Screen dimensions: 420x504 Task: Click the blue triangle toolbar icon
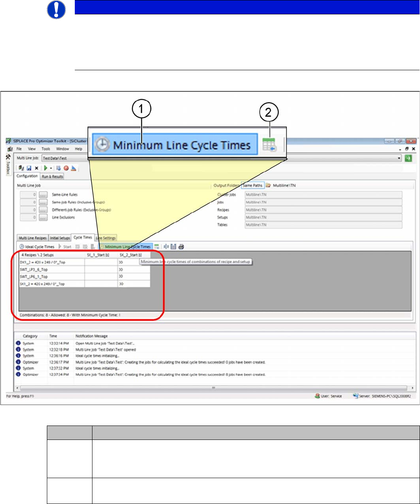point(74,168)
